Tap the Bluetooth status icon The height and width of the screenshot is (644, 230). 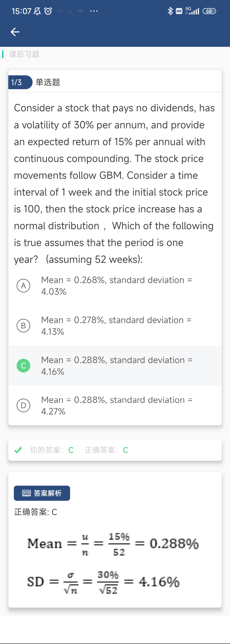point(170,11)
